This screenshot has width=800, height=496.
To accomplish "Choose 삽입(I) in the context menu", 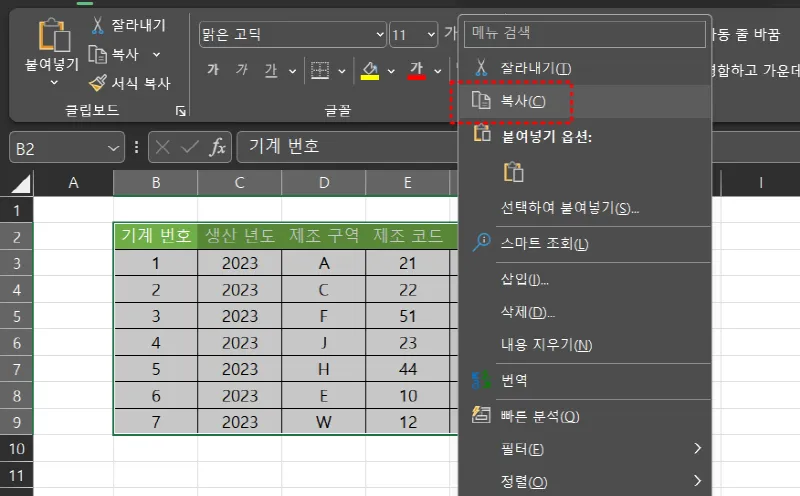I will [x=585, y=279].
